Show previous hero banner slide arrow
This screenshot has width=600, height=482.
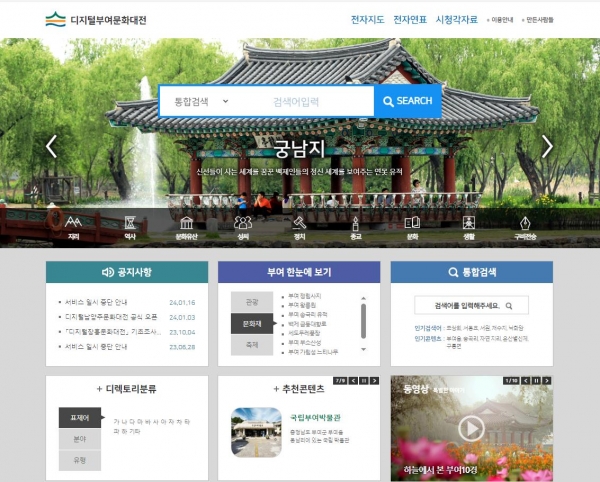[x=51, y=146]
